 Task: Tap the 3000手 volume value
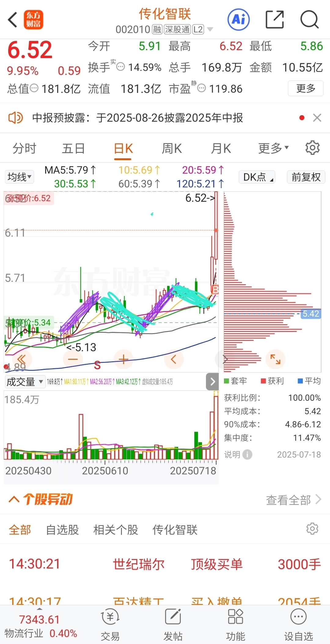coord(299,564)
